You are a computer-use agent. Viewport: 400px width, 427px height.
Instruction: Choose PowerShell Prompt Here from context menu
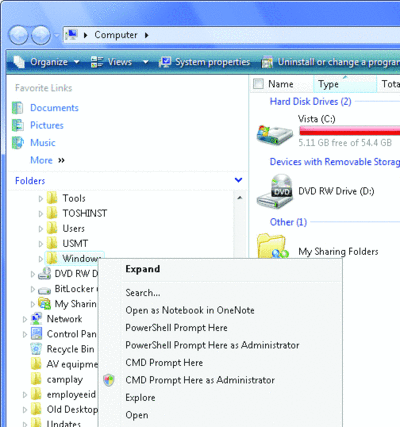click(x=176, y=328)
